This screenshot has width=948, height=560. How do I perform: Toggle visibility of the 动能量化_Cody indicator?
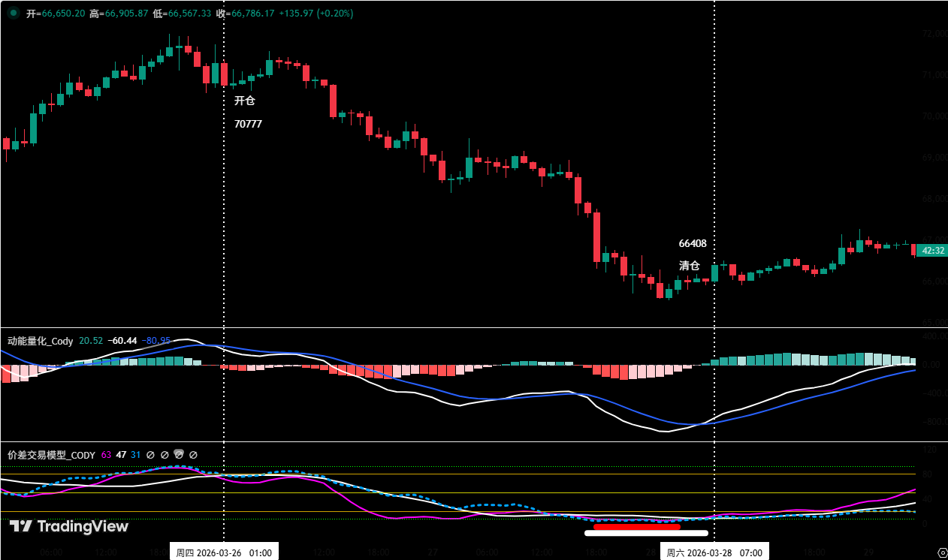click(x=40, y=340)
